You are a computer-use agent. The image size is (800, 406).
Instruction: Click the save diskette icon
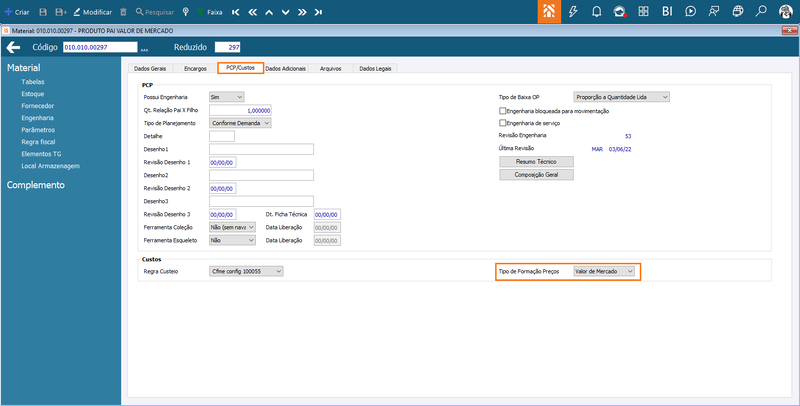pyautogui.click(x=43, y=12)
